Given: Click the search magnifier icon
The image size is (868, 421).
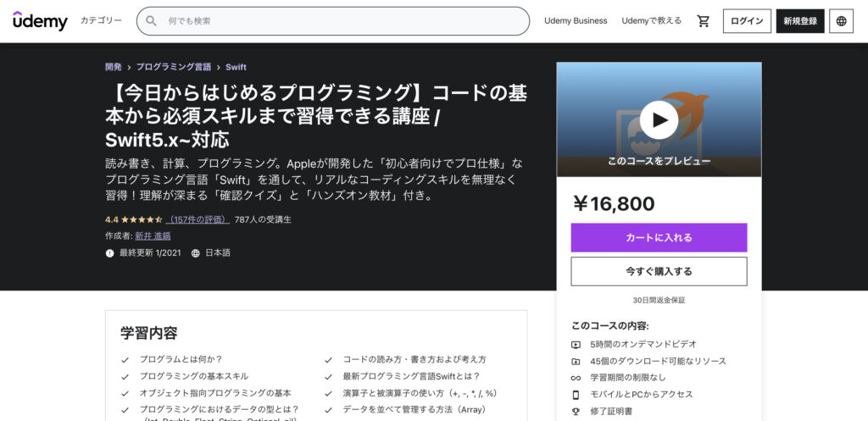Looking at the screenshot, I should pos(151,21).
